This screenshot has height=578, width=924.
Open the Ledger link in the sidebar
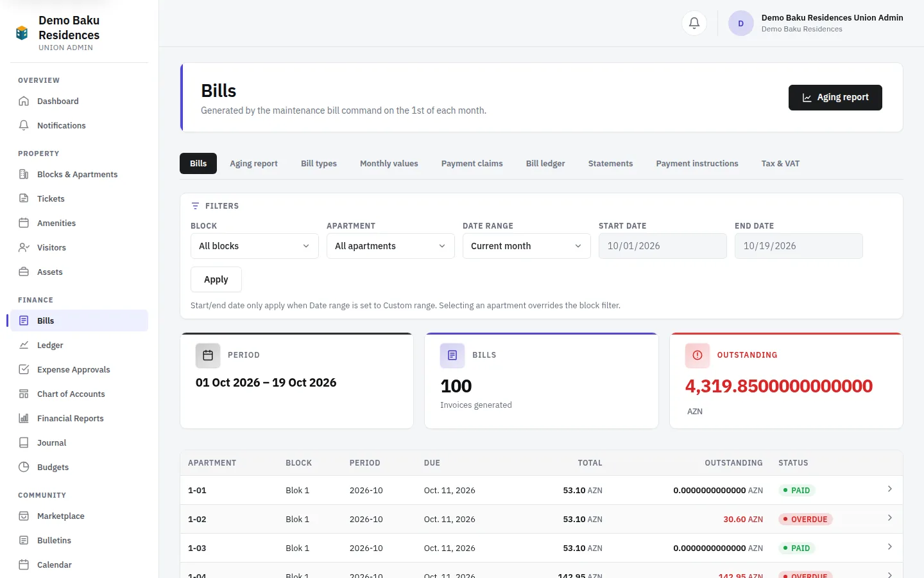[79, 345]
